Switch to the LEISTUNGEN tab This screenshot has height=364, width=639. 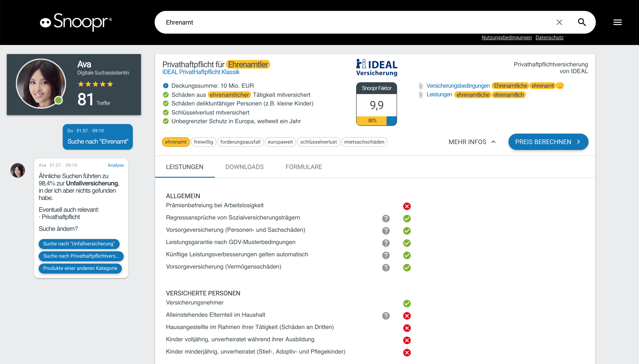click(x=185, y=167)
